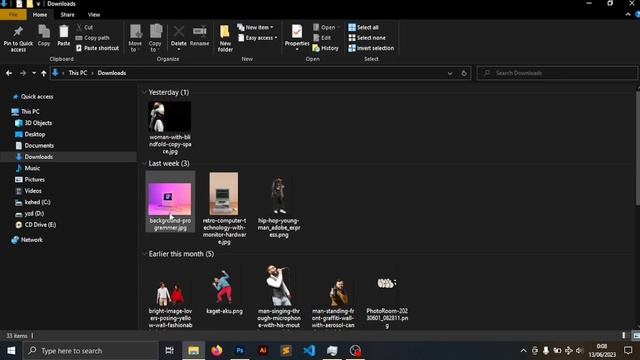This screenshot has width=640, height=360.
Task: Switch to the View tab
Action: click(x=94, y=15)
